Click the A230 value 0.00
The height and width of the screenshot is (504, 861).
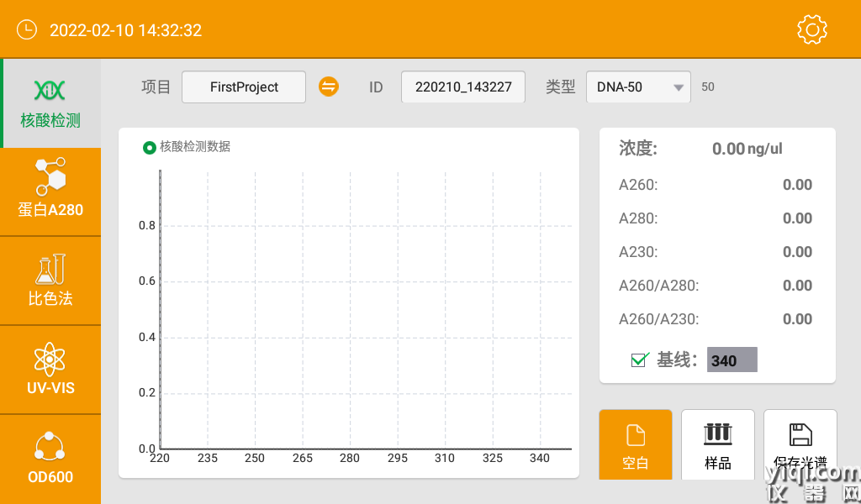797,252
